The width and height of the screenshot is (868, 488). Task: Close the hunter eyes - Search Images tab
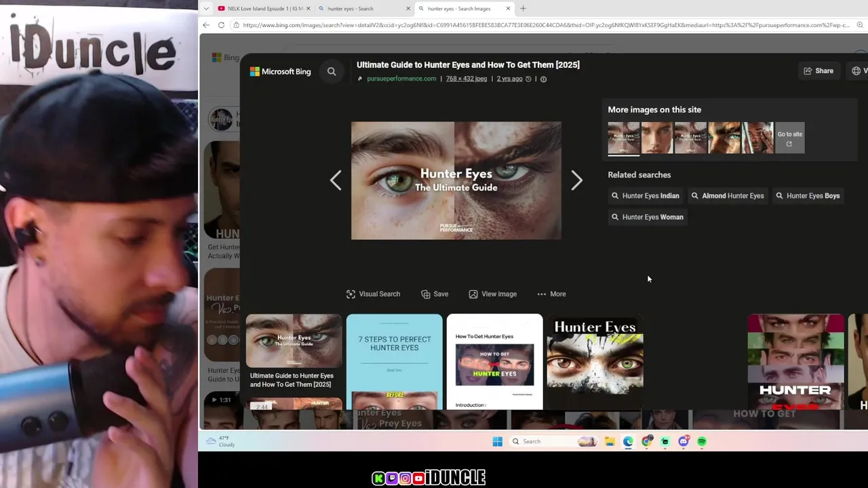(x=508, y=9)
